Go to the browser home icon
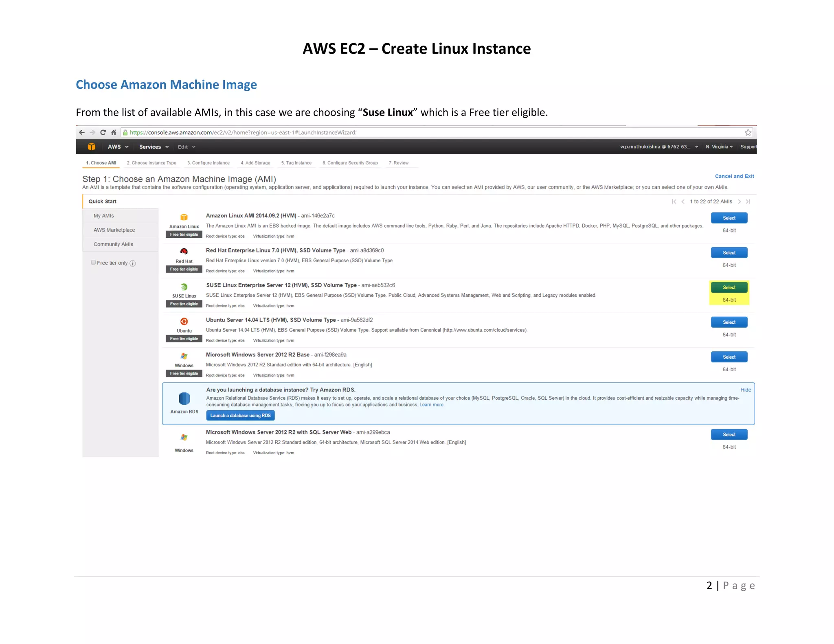This screenshot has width=834, height=644. coord(114,132)
